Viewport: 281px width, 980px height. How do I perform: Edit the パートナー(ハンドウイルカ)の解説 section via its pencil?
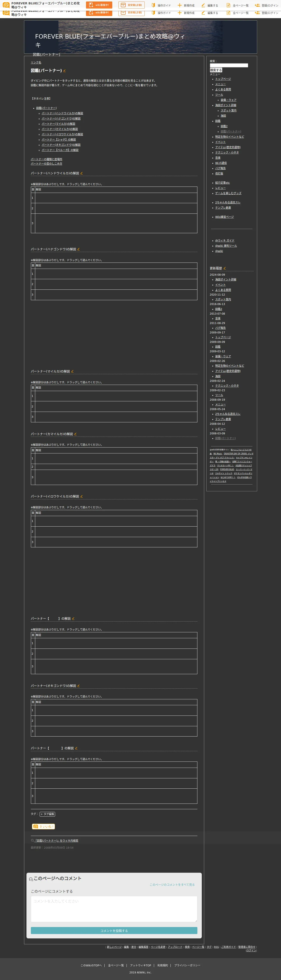[x=82, y=173]
